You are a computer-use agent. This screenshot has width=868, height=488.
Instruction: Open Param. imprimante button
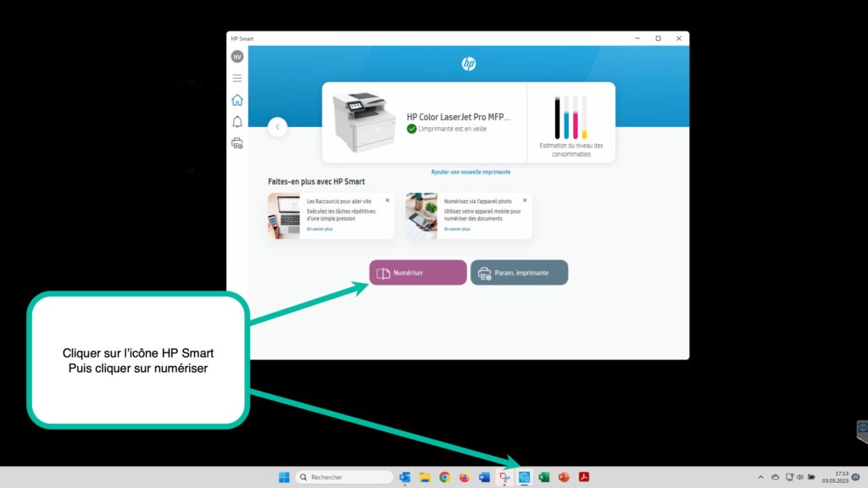click(x=520, y=273)
